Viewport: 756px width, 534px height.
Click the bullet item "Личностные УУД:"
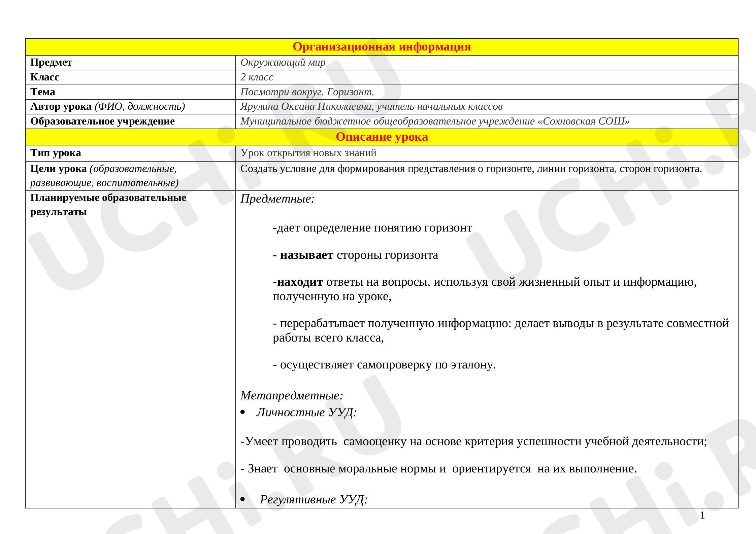coord(306,413)
